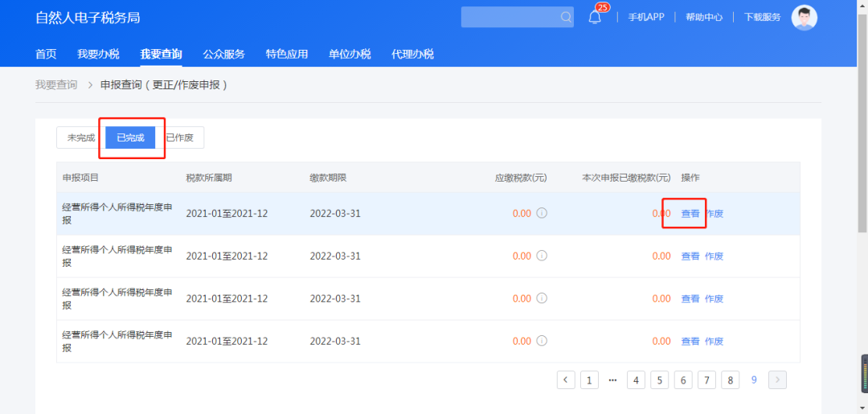Click 作废 in first row
This screenshot has height=414, width=868.
(714, 214)
